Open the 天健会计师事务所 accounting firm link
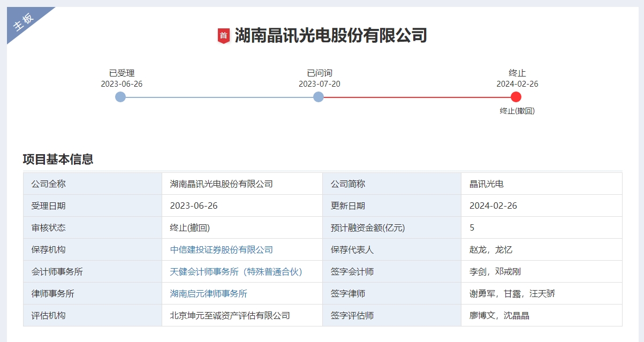This screenshot has width=644, height=342. [x=236, y=272]
